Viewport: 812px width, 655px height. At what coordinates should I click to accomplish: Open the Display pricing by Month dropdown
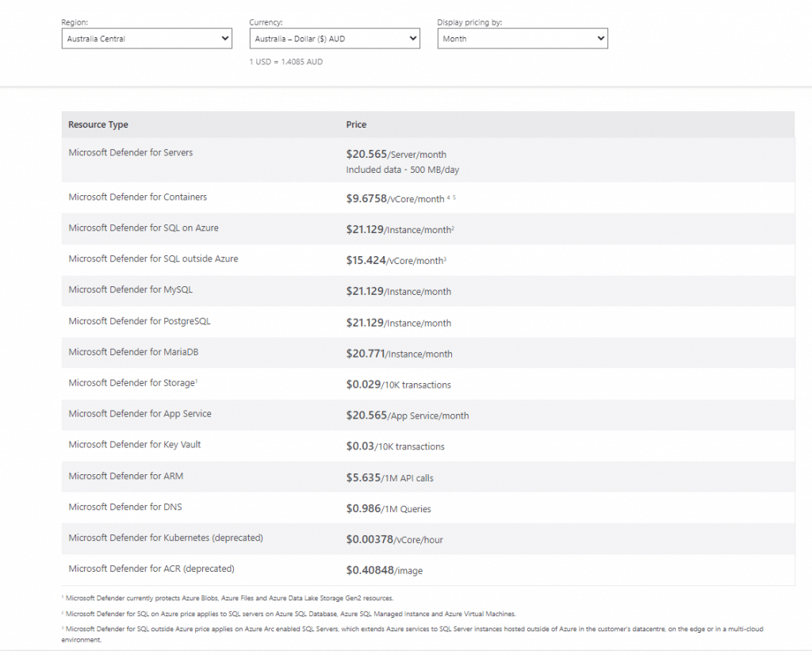522,38
